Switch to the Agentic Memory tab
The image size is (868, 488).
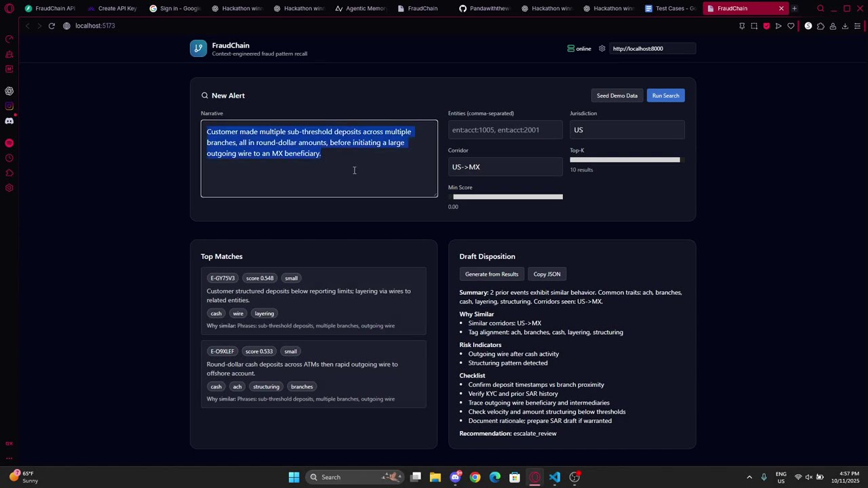coord(360,9)
